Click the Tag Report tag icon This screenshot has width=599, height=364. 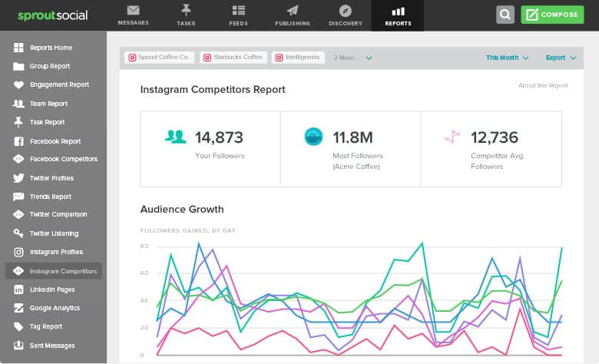[x=18, y=326]
